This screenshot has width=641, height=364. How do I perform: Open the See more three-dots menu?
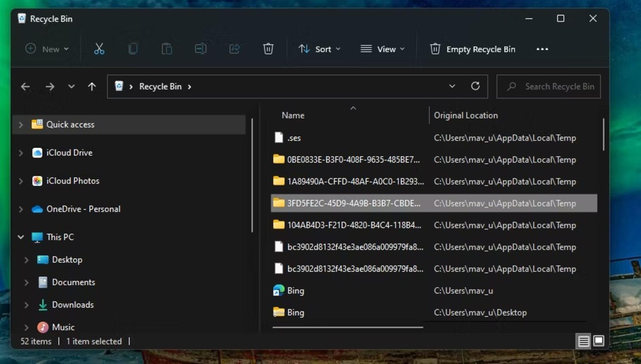542,49
